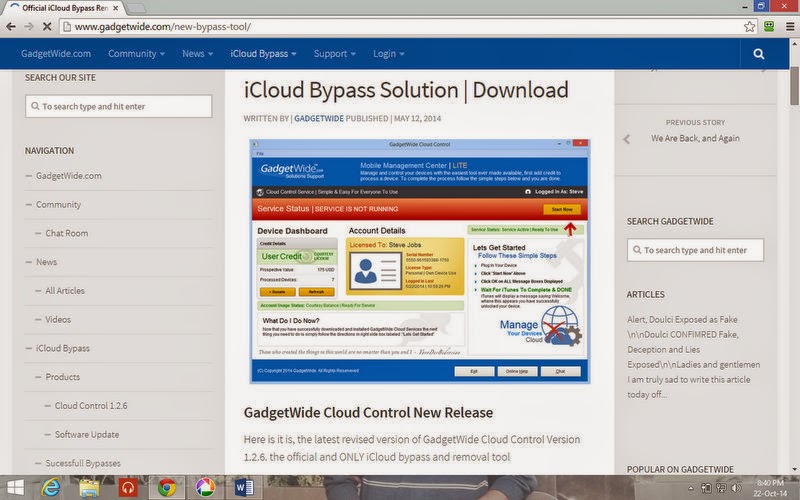The height and width of the screenshot is (500, 800).
Task: Open Cloud Control 1.2.6 sidebar link
Action: tap(91, 406)
